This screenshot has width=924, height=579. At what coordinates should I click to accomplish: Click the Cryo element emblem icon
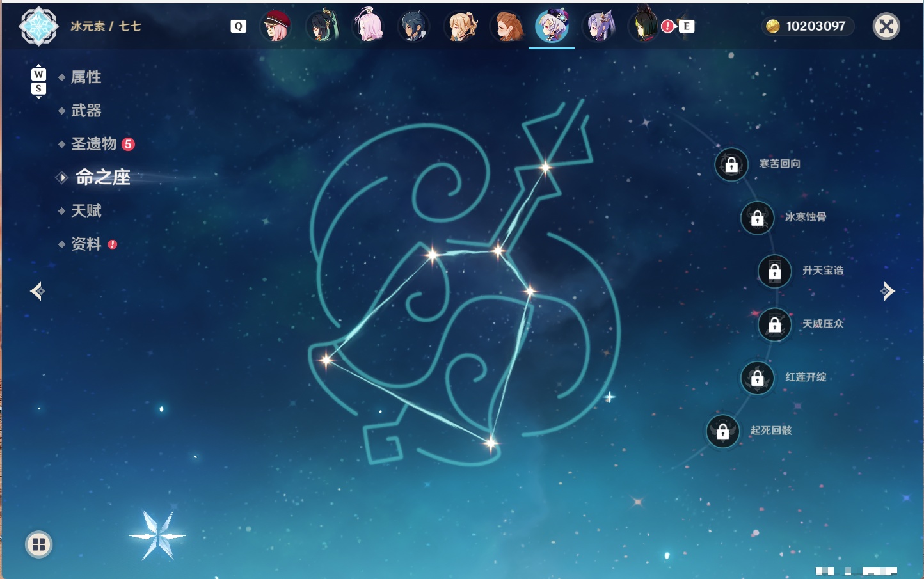click(38, 26)
